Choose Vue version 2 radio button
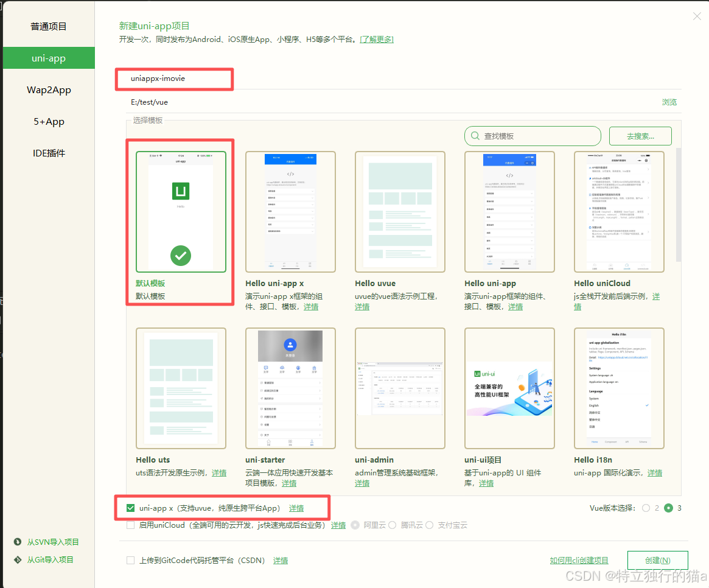 tap(646, 508)
